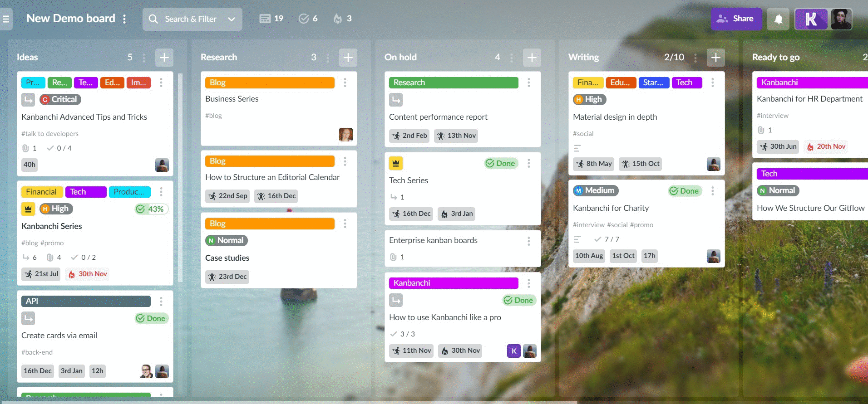The image size is (868, 404).
Task: Click the green Research label on Content performance report
Action: [454, 83]
